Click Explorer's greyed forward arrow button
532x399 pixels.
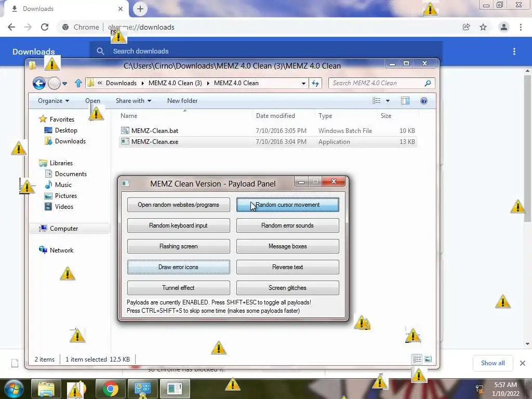coord(54,83)
